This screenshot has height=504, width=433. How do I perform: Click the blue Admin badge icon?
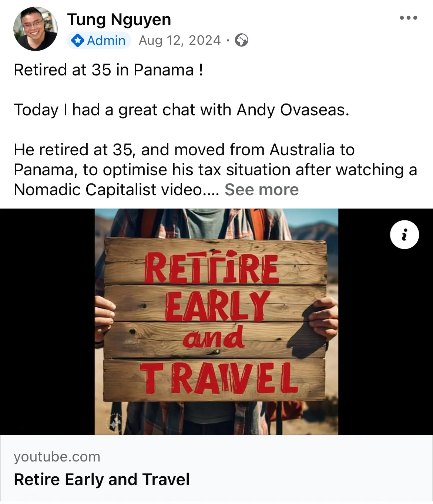point(77,40)
